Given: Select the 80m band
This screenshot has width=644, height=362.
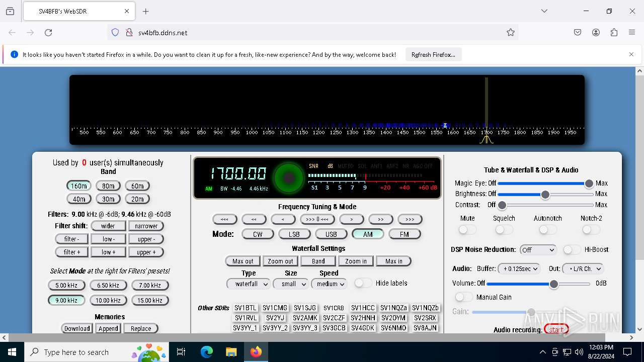Looking at the screenshot, I should coord(108,186).
